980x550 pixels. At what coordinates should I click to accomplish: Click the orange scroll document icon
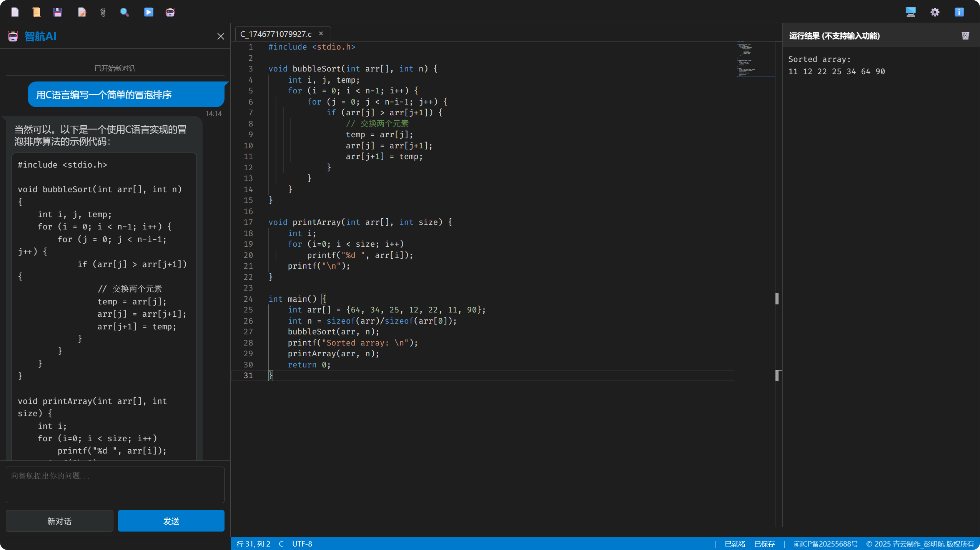coord(36,12)
